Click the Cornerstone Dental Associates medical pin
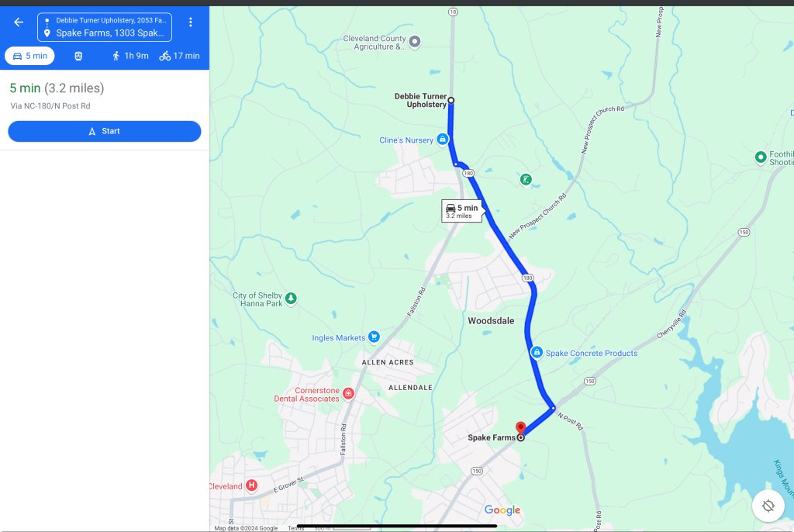Viewport: 794px width, 532px height. [x=348, y=393]
